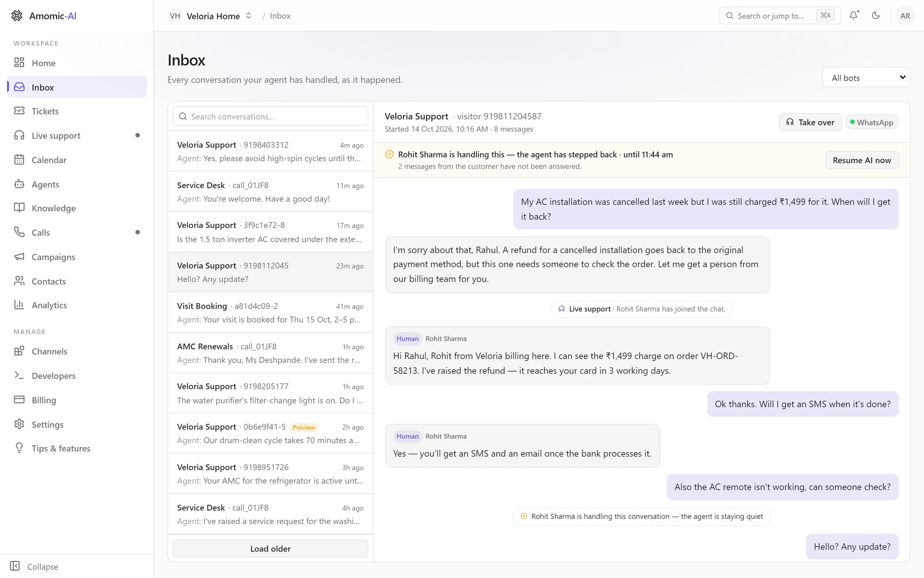This screenshot has height=578, width=924.
Task: Open the AR user avatar menu
Action: click(x=905, y=16)
